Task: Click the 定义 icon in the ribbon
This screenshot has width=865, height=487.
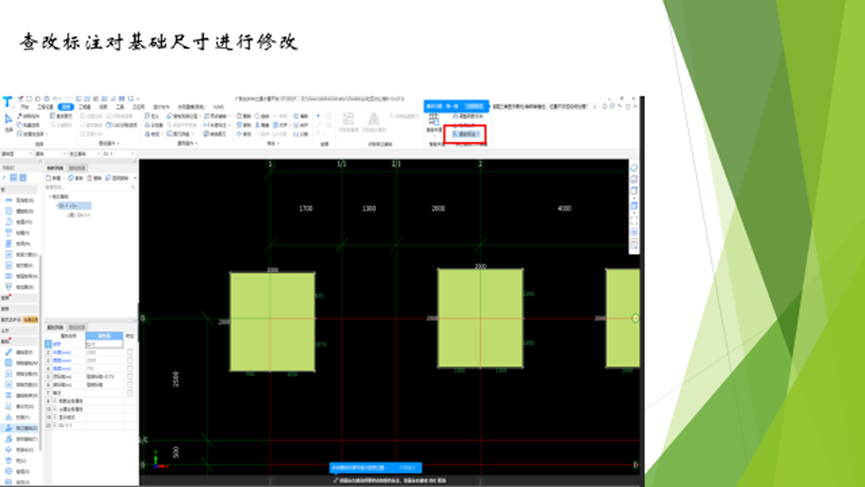Action: click(152, 116)
